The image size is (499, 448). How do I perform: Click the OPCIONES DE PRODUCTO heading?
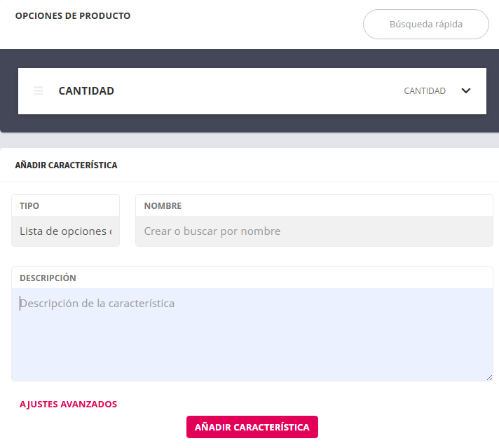[x=73, y=16]
